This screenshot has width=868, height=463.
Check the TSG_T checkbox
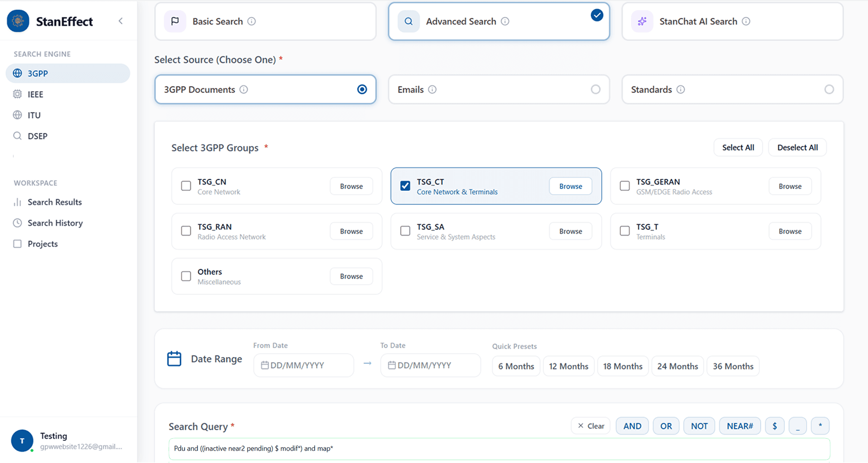(x=625, y=231)
